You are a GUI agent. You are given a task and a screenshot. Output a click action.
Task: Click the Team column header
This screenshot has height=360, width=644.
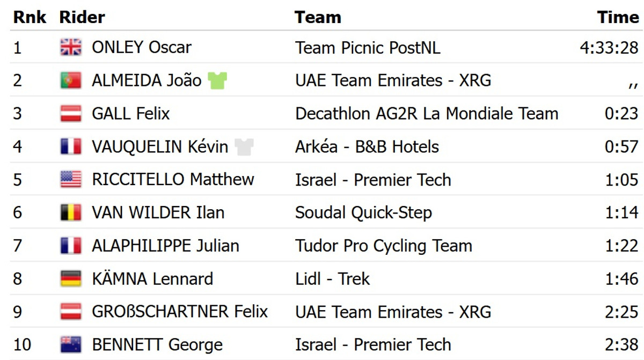click(x=318, y=17)
